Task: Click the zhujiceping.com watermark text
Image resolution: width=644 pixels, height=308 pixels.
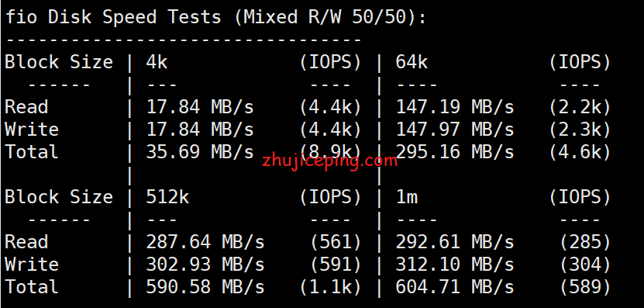Action: coord(330,160)
